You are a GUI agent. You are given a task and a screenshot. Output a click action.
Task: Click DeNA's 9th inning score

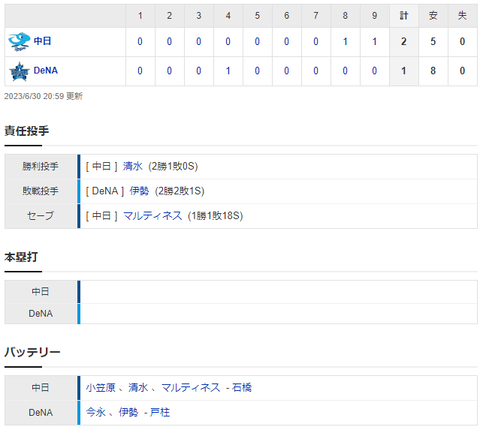coord(374,71)
